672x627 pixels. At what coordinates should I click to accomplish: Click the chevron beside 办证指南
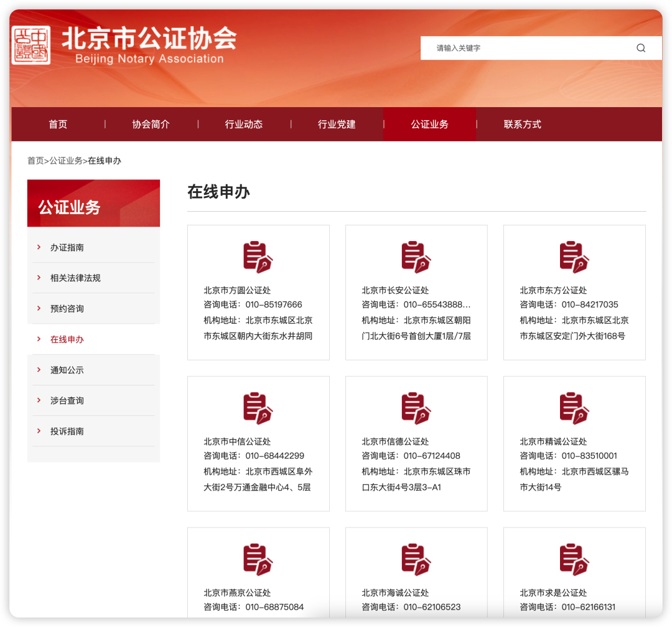(39, 247)
